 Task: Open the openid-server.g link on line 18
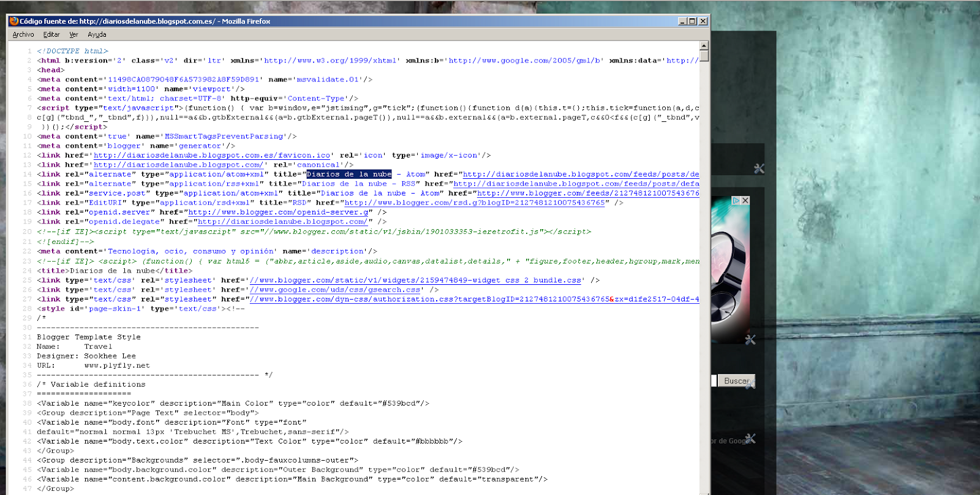coord(278,213)
